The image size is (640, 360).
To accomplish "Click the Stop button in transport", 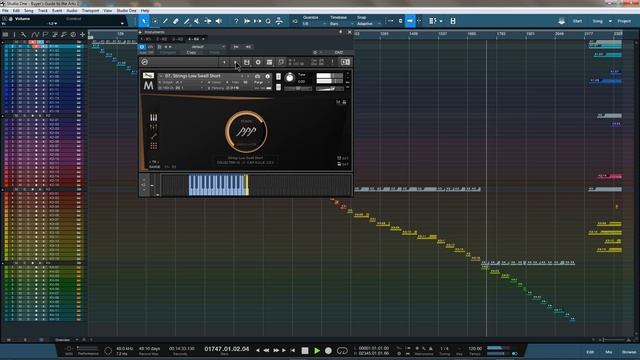I will 305,351.
